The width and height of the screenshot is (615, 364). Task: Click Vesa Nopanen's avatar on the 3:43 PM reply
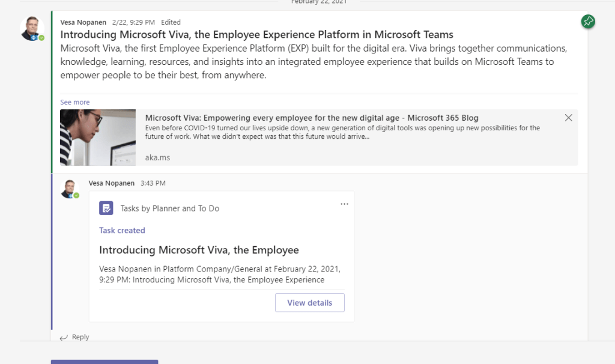(x=70, y=189)
